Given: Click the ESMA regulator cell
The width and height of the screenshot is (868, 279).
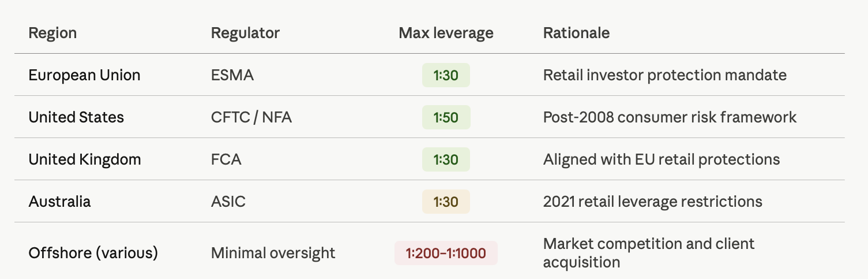Looking at the screenshot, I should coord(232,75).
